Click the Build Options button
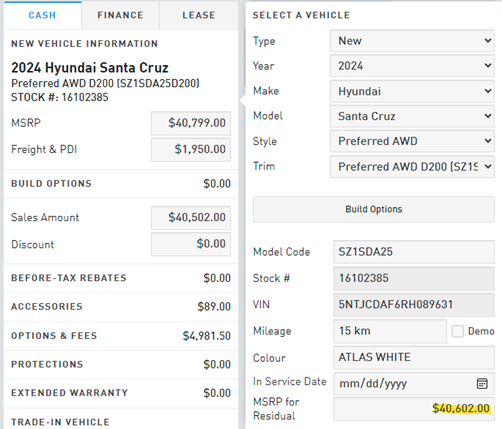Viewport: 502px width, 429px height. pyautogui.click(x=374, y=209)
